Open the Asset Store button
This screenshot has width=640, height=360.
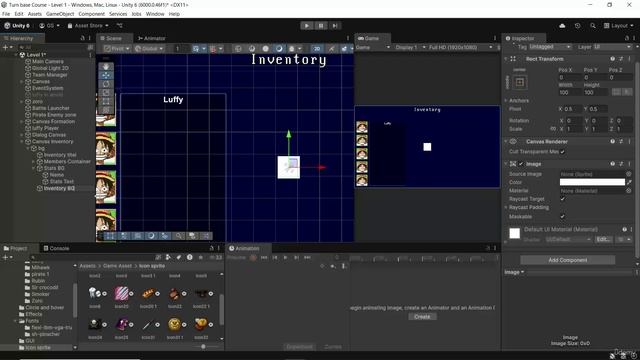coord(88,25)
